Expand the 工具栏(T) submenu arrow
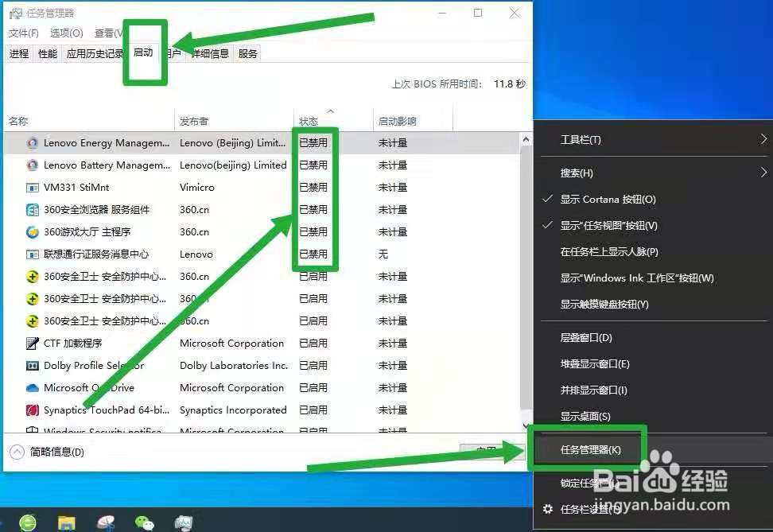This screenshot has width=773, height=532. (763, 139)
